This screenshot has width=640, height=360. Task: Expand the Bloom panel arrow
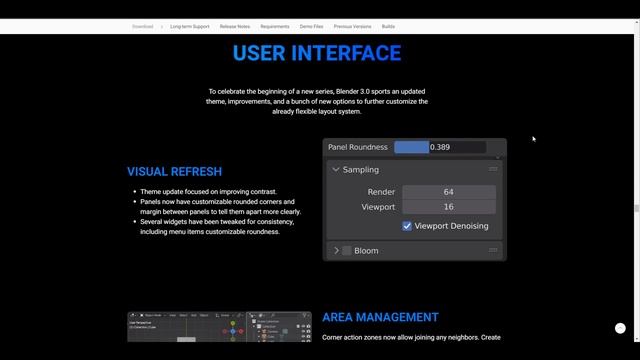coord(336,251)
